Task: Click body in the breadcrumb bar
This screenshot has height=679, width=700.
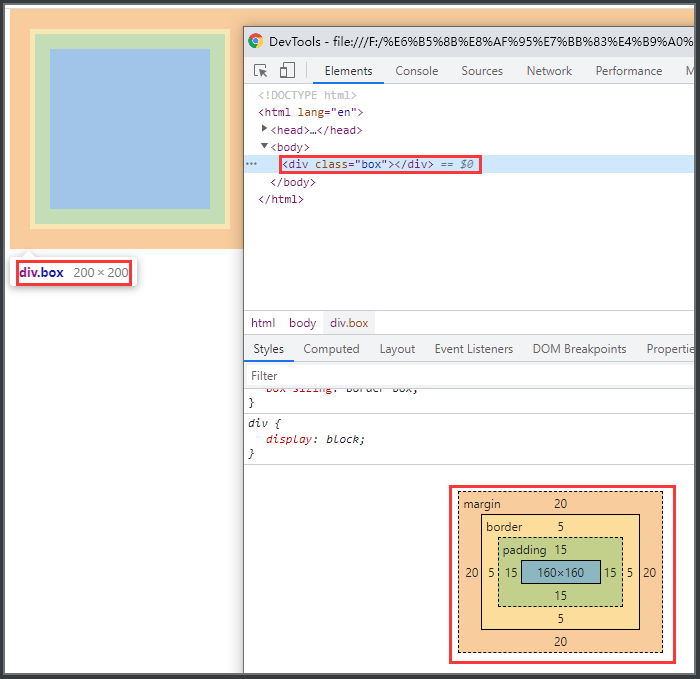Action: pos(302,323)
